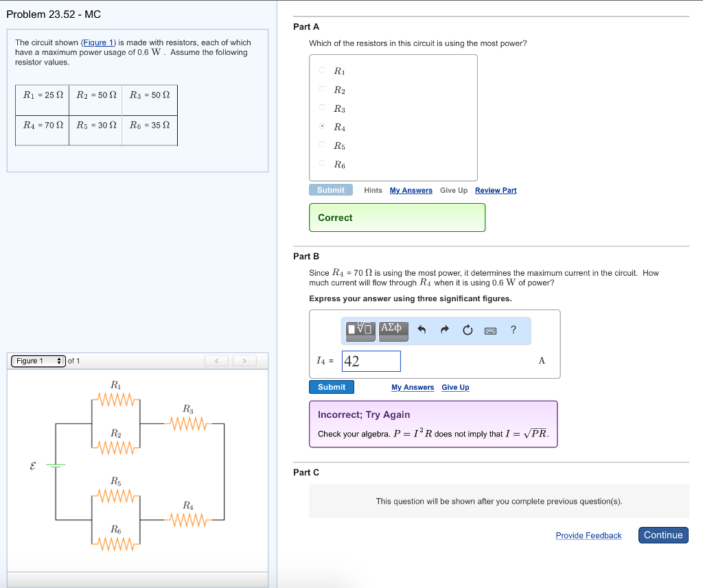This screenshot has width=703, height=588.
Task: Reset the answer field using the reset icon
Action: 467,330
